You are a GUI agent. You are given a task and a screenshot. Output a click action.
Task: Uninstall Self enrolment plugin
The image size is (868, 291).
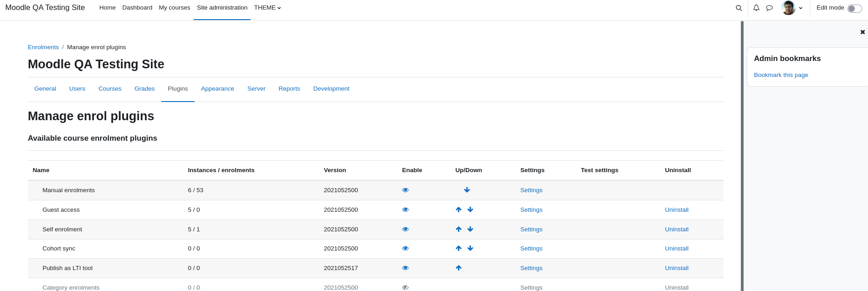click(677, 230)
